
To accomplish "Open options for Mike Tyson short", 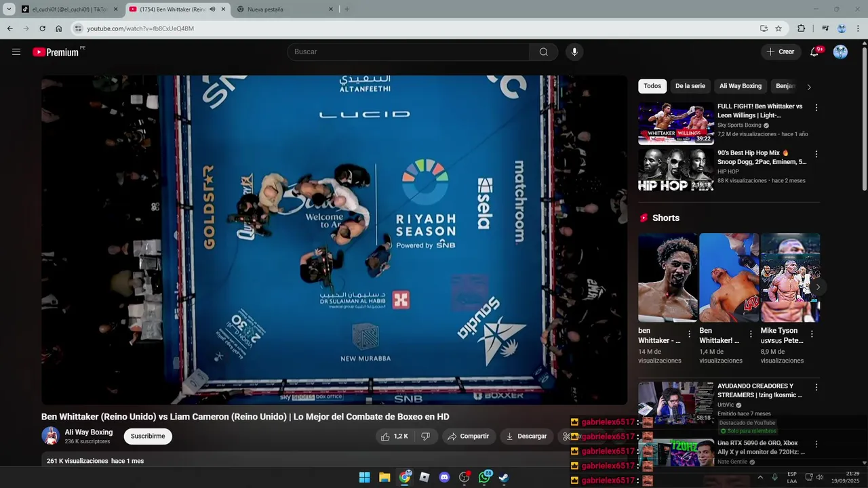I will click(811, 333).
